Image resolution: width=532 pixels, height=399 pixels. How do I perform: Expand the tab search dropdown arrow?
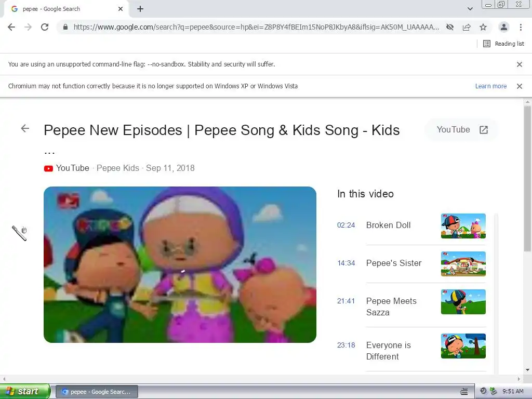pyautogui.click(x=470, y=9)
